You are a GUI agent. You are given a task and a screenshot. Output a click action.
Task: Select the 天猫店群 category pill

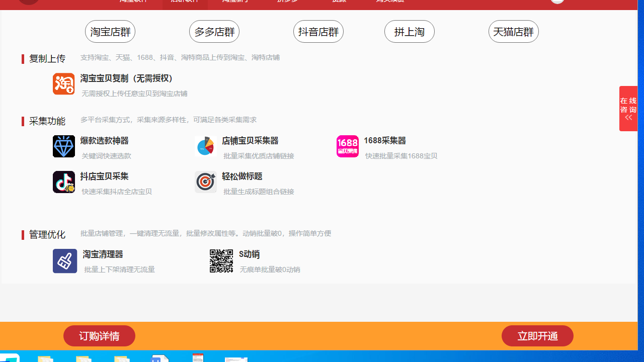513,31
